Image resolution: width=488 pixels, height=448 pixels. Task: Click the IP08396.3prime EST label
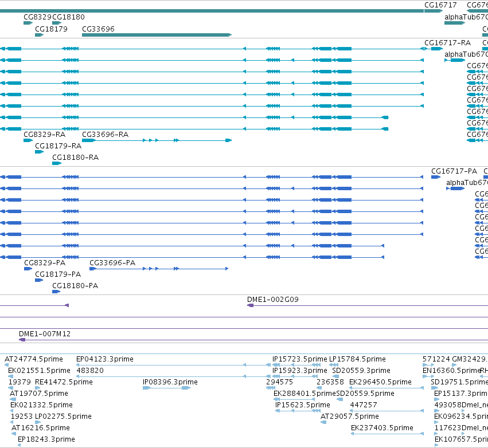click(x=170, y=382)
